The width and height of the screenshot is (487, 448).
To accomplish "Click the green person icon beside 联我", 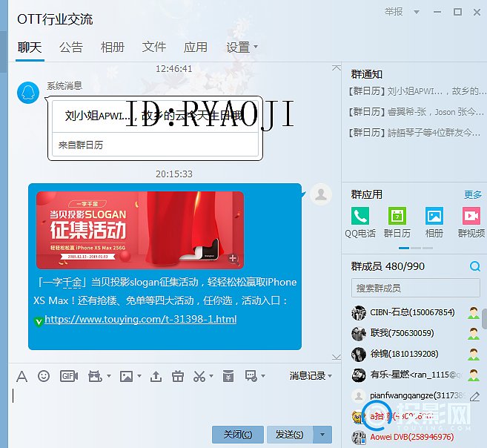I will (x=474, y=333).
